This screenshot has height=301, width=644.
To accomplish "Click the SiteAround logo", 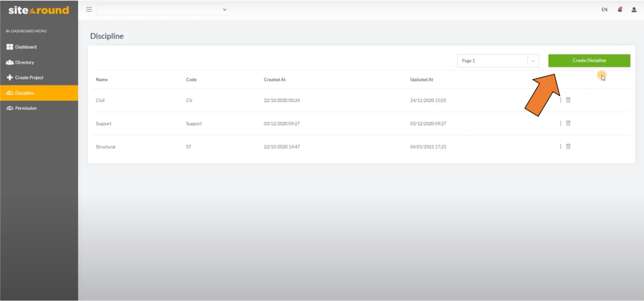I will click(x=39, y=9).
